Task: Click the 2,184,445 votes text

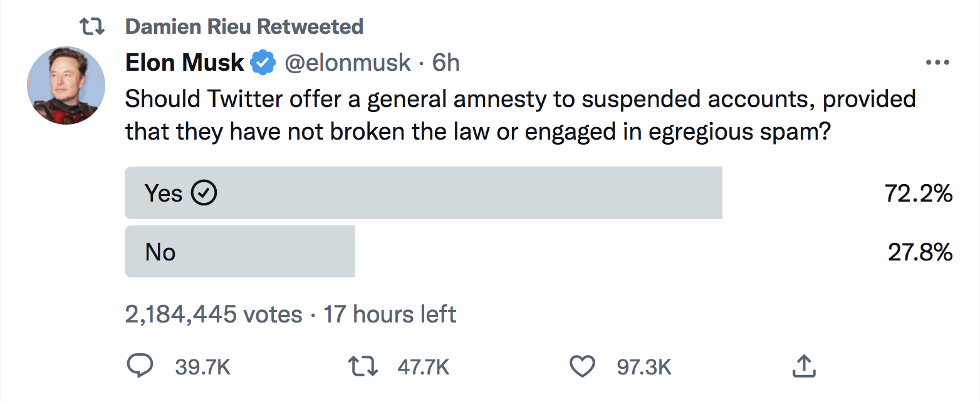Action: 214,314
